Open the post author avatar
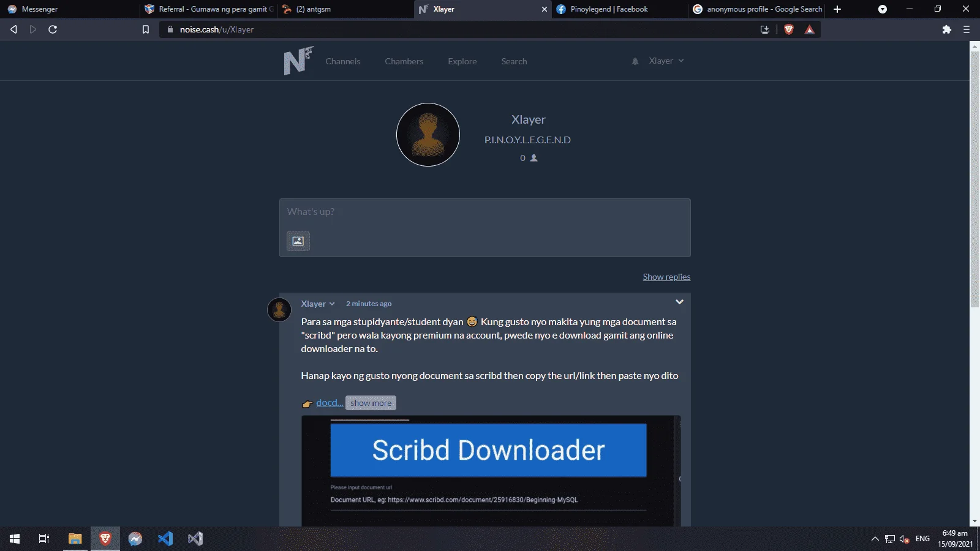The image size is (980, 551). [279, 310]
